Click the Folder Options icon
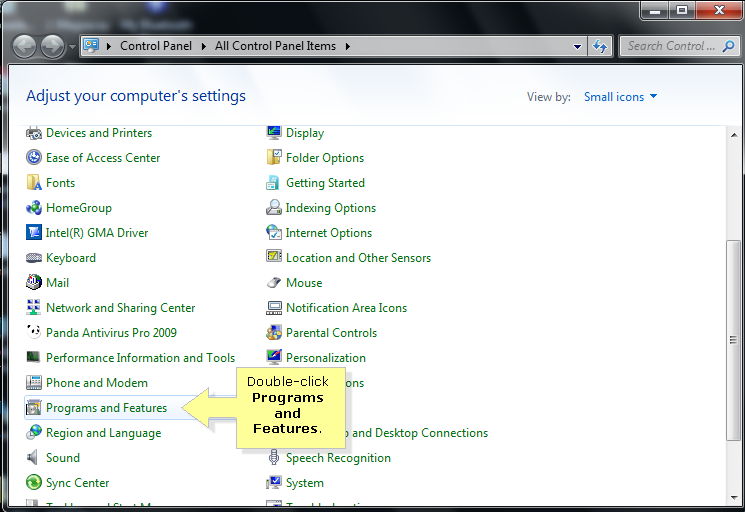Screen dimensions: 745x512 pos(274,158)
